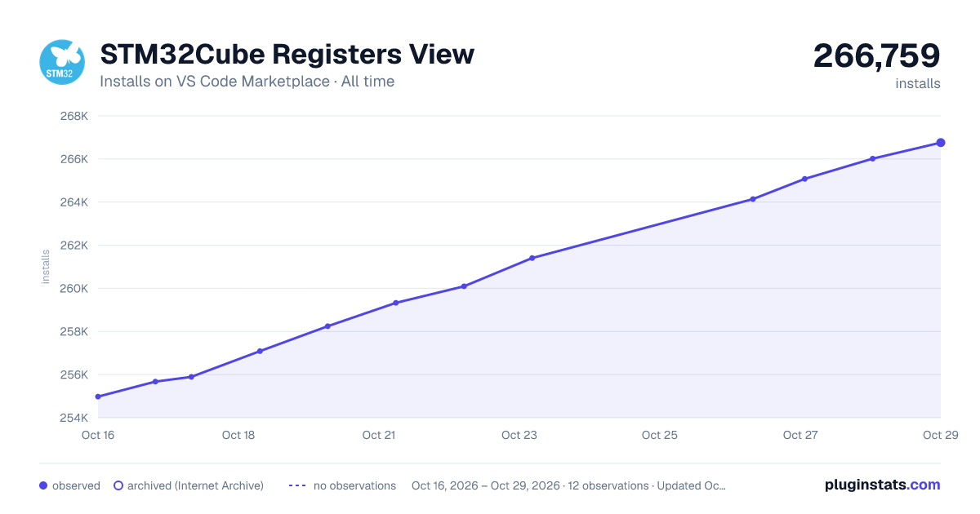Select the data point between Oct 27 and Oct 29
Image resolution: width=980 pixels, height=514 pixels.
873,158
